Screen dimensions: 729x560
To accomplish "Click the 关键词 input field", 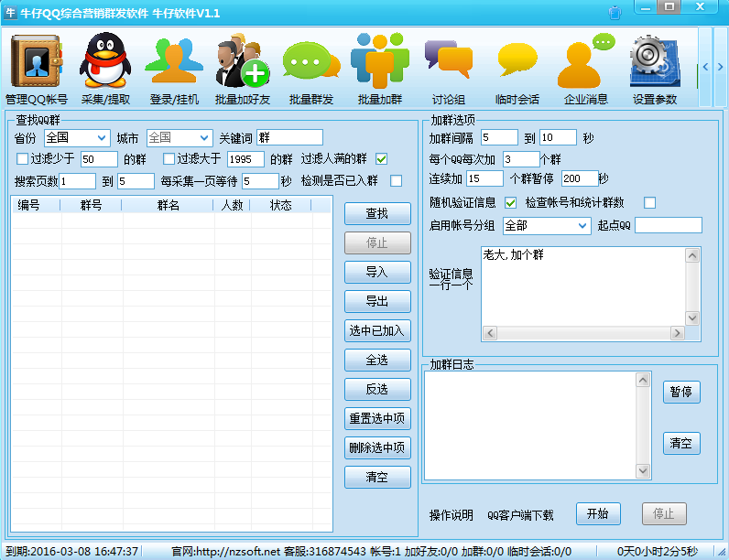I will (289, 137).
